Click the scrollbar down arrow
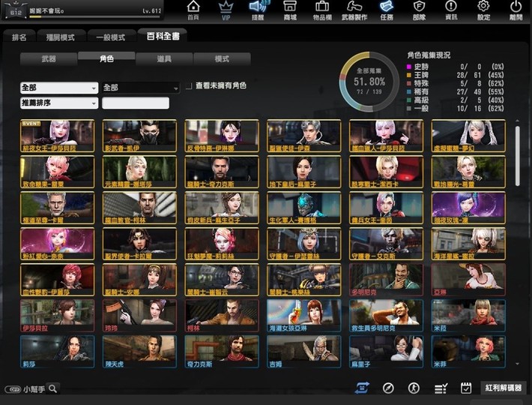The width and height of the screenshot is (532, 405). [517, 364]
